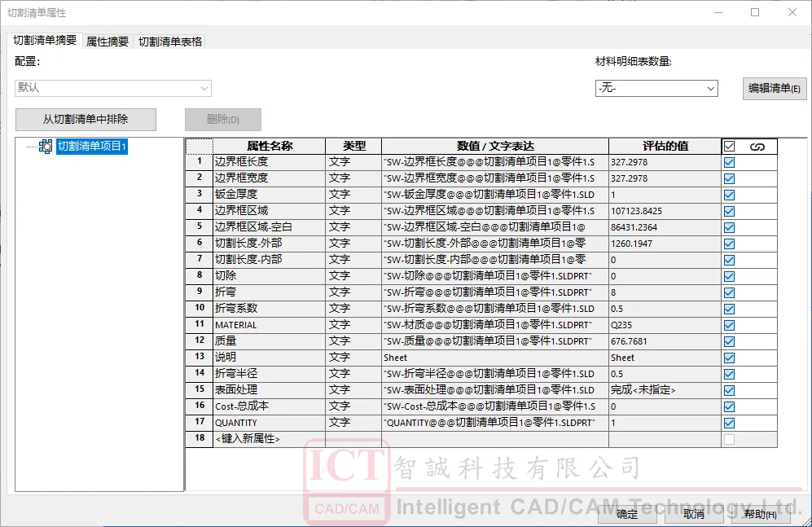Click the 编辑清单 button
The width and height of the screenshot is (812, 527).
(x=775, y=89)
